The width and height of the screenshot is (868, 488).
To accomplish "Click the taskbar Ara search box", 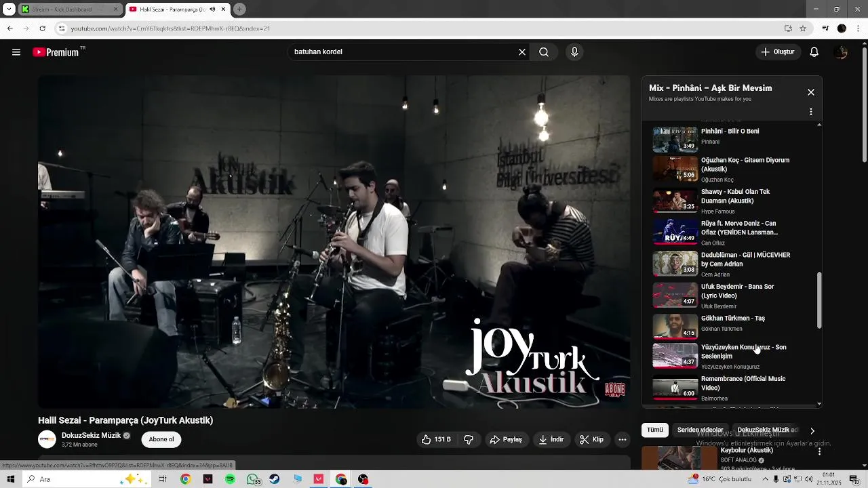I will pos(87,479).
